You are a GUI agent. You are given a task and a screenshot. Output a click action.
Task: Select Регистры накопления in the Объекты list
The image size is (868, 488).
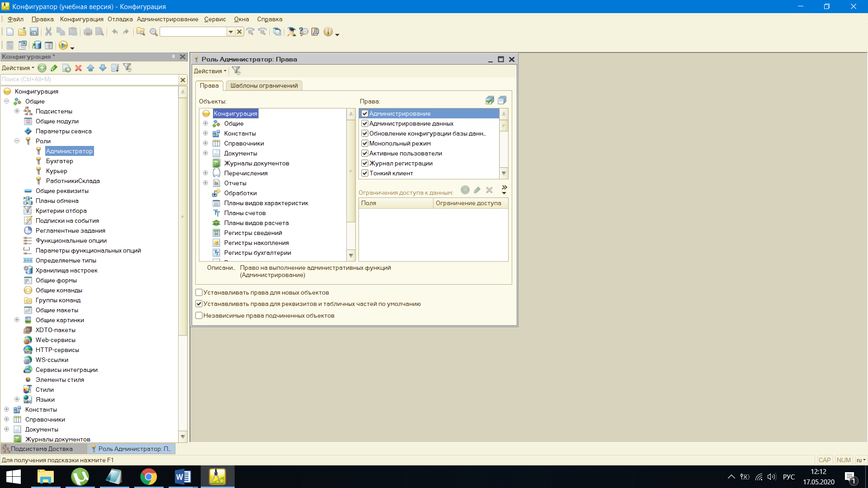point(256,243)
